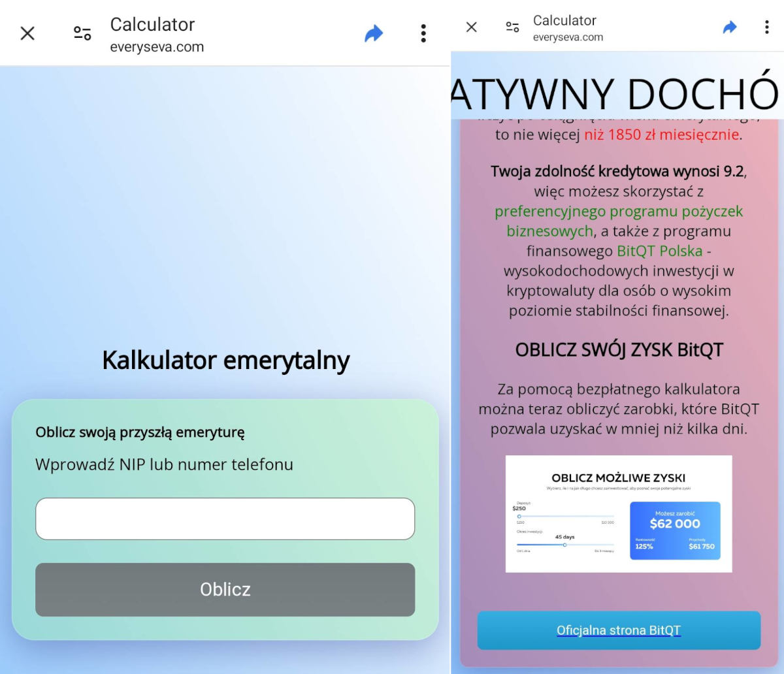
Task: Click the Kalkulator emerytalny heading
Action: tap(225, 360)
